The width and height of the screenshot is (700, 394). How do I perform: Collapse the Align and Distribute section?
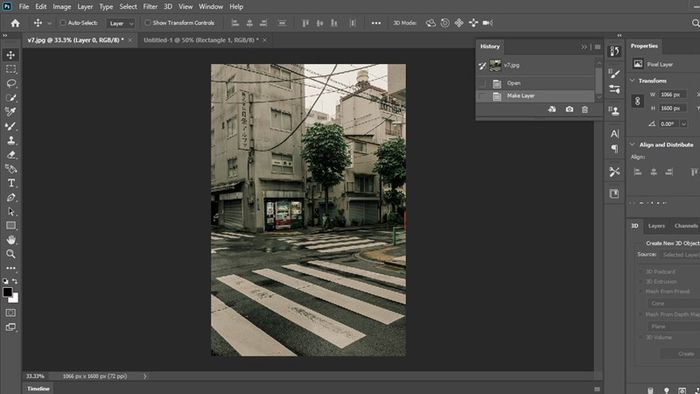632,145
